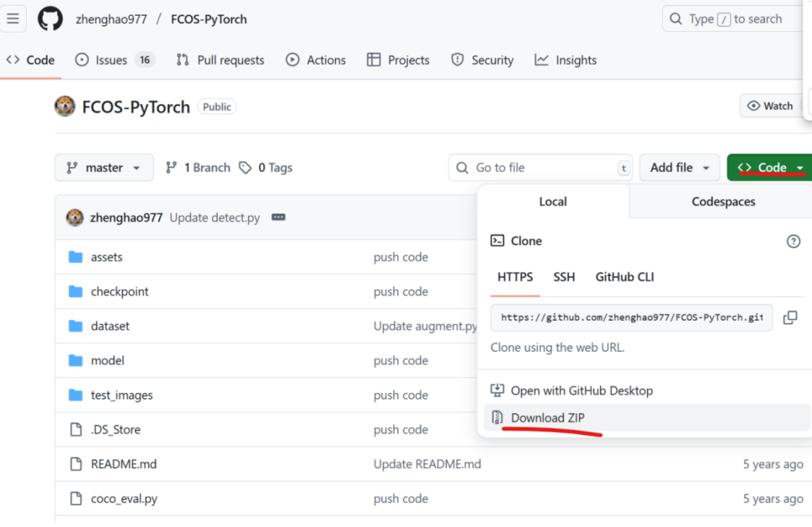Click the Watch button
This screenshot has width=812, height=527.
pos(771,106)
